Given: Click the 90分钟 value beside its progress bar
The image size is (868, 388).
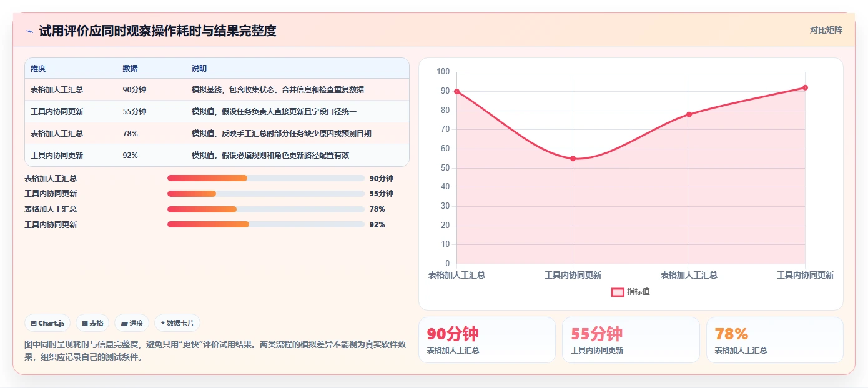Looking at the screenshot, I should pos(382,179).
